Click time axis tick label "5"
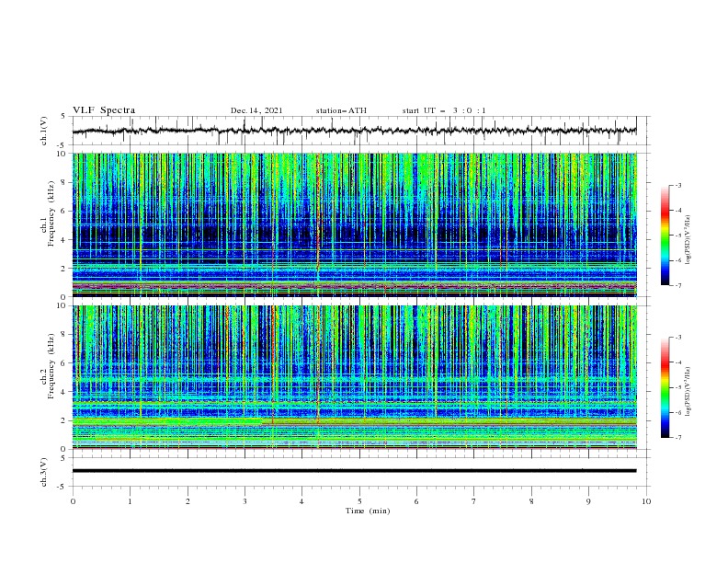This screenshot has height=563, width=728. point(359,501)
